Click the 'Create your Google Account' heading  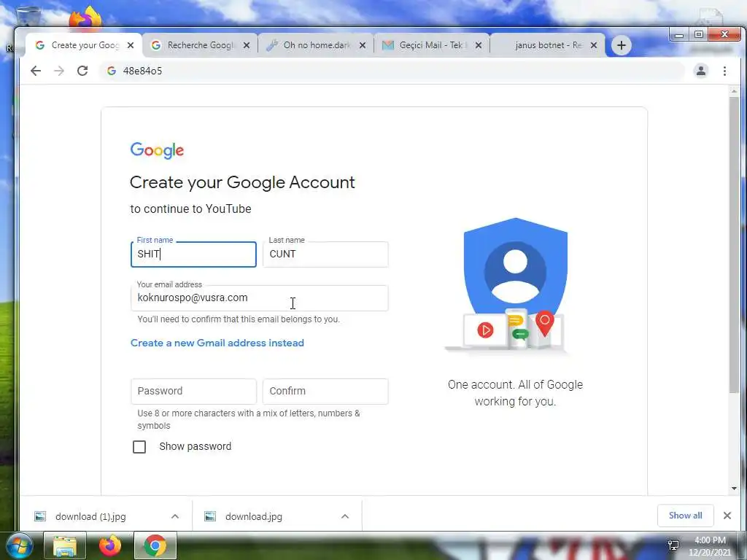[242, 182]
